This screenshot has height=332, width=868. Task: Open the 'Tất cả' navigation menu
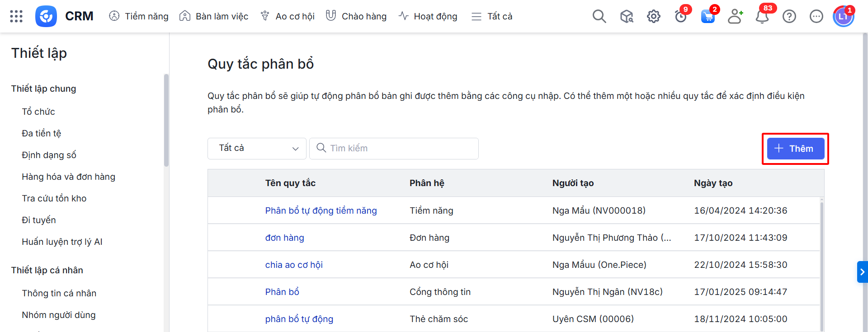click(x=492, y=17)
